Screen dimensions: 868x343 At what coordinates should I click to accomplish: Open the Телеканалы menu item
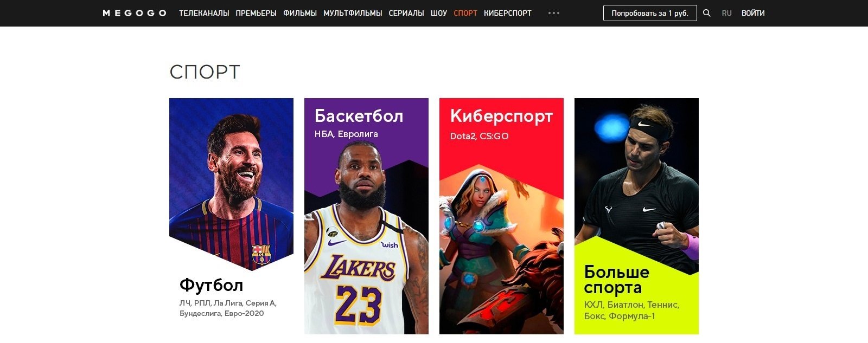point(204,13)
